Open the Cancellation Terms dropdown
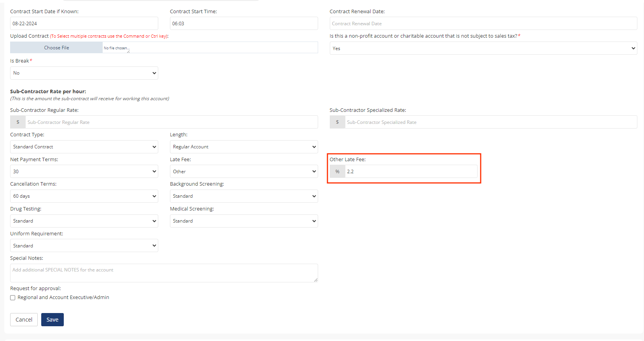The height and width of the screenshot is (341, 644). 84,196
